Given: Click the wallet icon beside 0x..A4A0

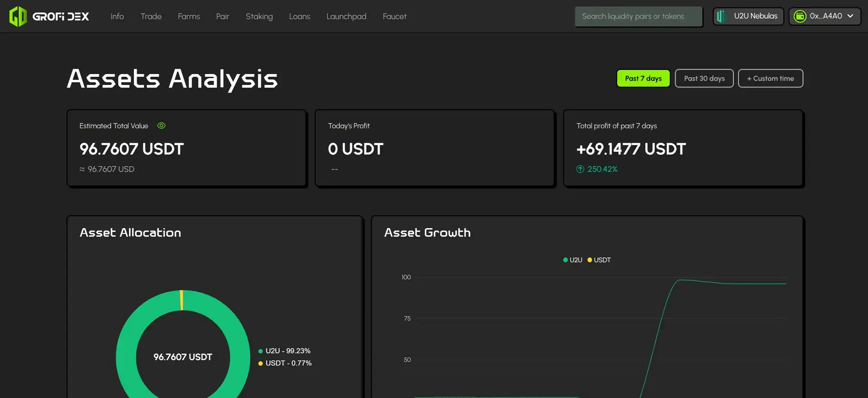Looking at the screenshot, I should click(800, 16).
